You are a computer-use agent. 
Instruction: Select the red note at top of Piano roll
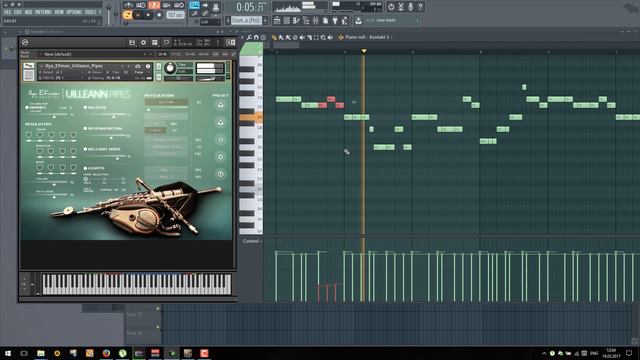click(331, 99)
